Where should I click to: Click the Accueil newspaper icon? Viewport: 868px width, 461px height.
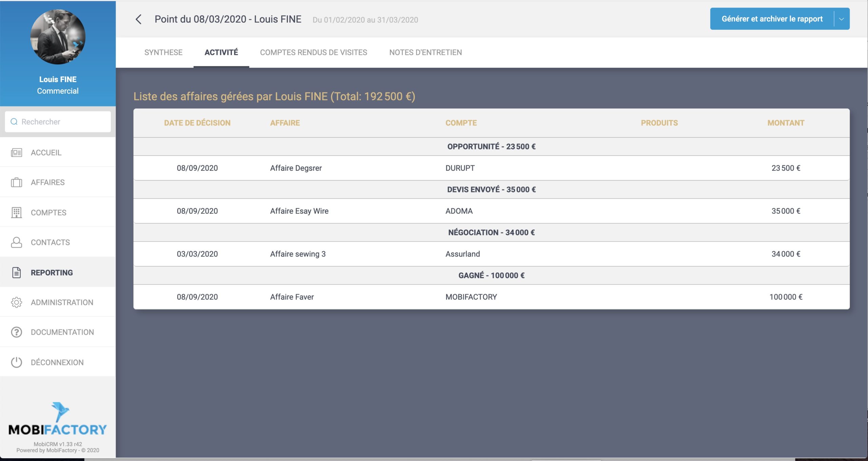pos(16,152)
